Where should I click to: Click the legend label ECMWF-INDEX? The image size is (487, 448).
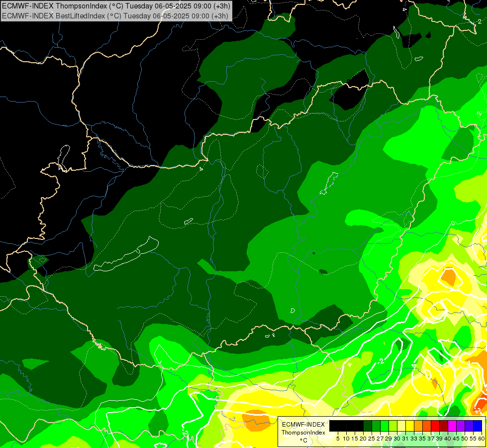click(303, 425)
